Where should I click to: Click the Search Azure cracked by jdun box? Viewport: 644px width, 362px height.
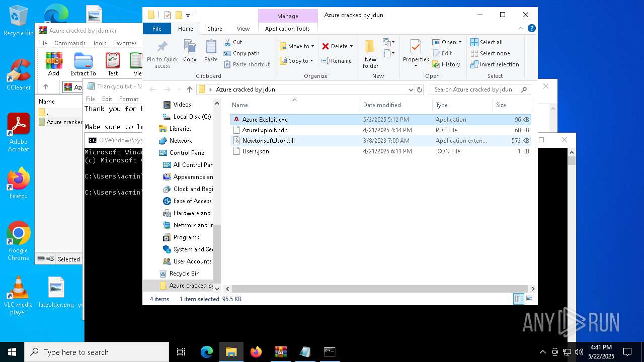pos(480,89)
